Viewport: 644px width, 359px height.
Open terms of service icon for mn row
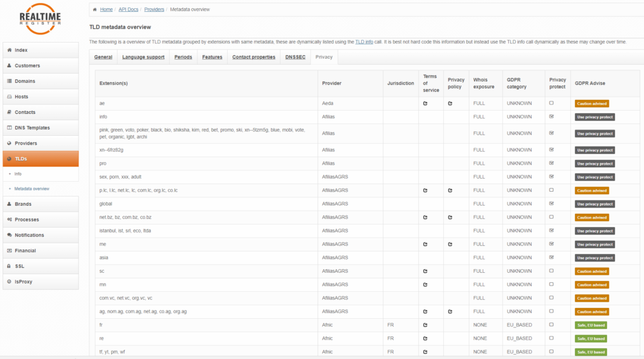pyautogui.click(x=425, y=285)
